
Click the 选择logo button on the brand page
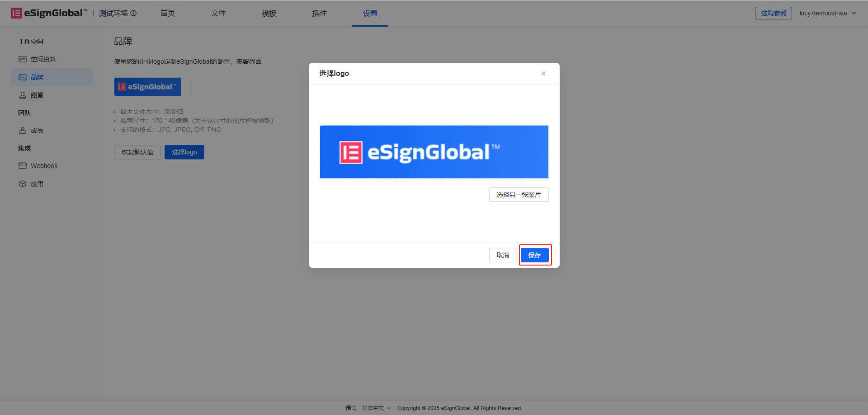(x=184, y=152)
